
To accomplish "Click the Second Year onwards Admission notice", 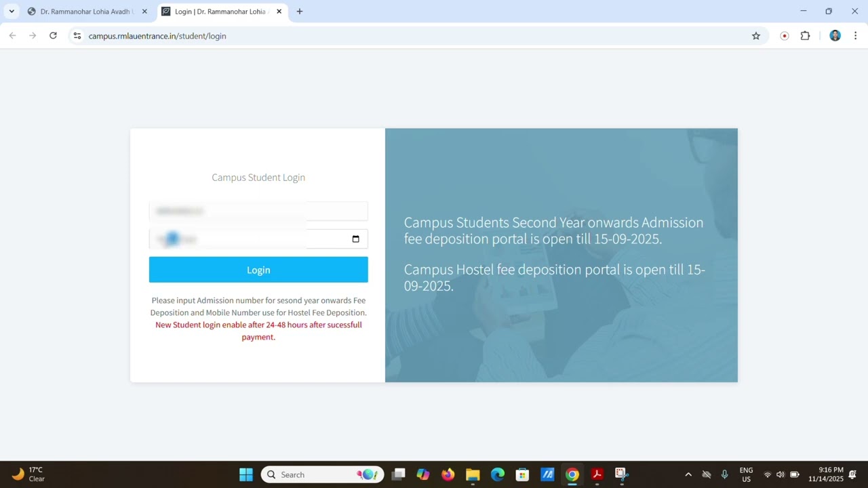I will [553, 230].
